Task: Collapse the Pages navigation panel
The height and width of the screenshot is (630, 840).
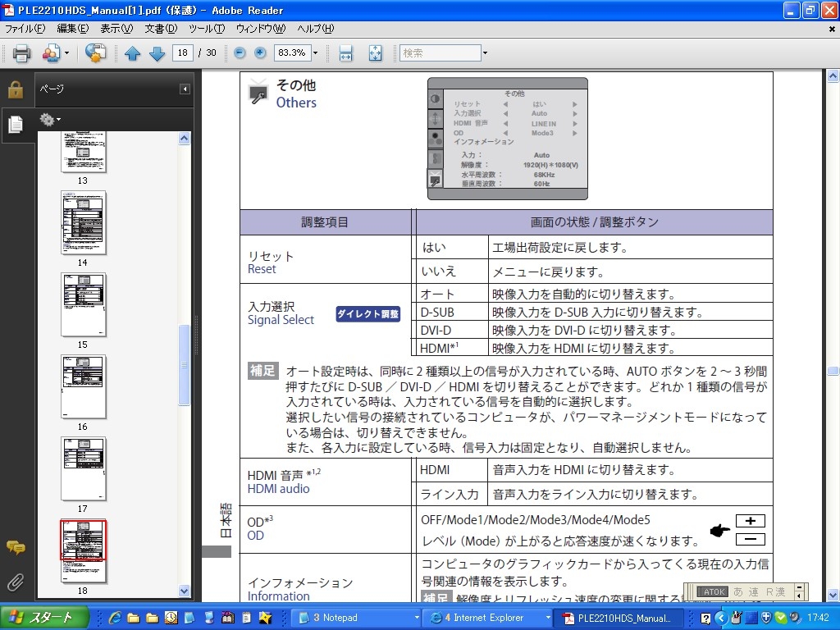Action: click(185, 89)
